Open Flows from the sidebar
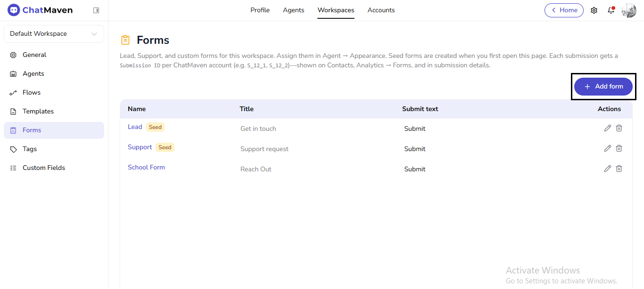 [14, 92]
